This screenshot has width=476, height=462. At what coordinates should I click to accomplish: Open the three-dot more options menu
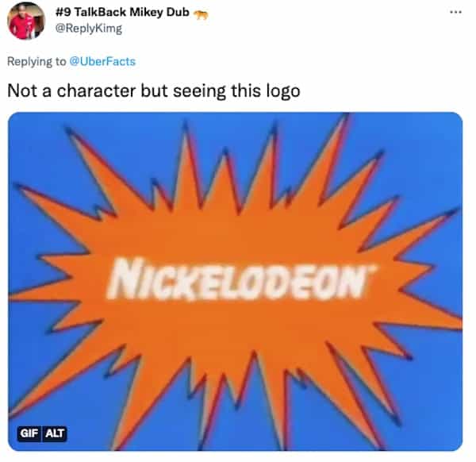point(455,13)
